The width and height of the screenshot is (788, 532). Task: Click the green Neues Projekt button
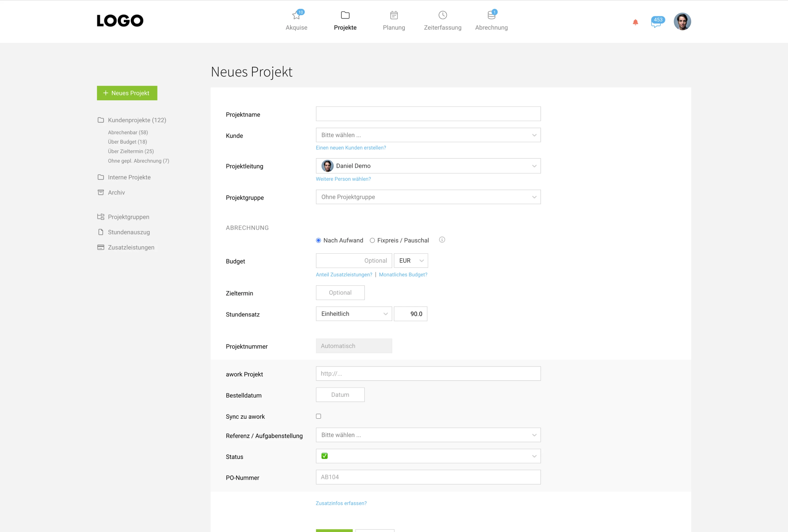point(127,93)
